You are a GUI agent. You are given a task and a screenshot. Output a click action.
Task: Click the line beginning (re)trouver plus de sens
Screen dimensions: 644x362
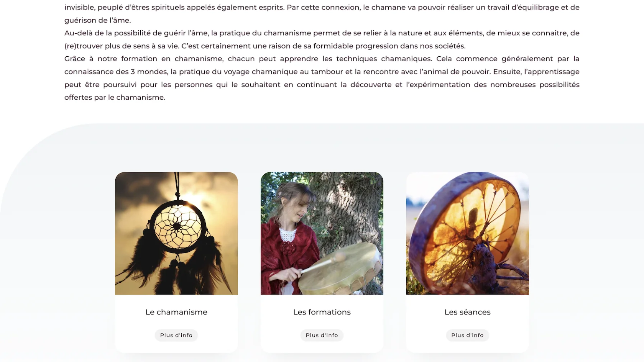tap(265, 46)
